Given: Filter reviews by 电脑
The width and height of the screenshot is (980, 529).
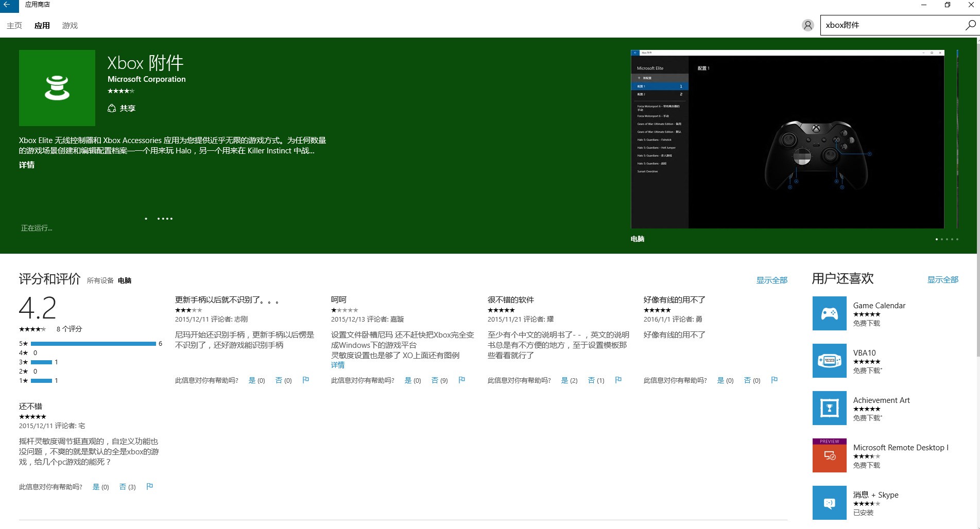Looking at the screenshot, I should pyautogui.click(x=125, y=280).
